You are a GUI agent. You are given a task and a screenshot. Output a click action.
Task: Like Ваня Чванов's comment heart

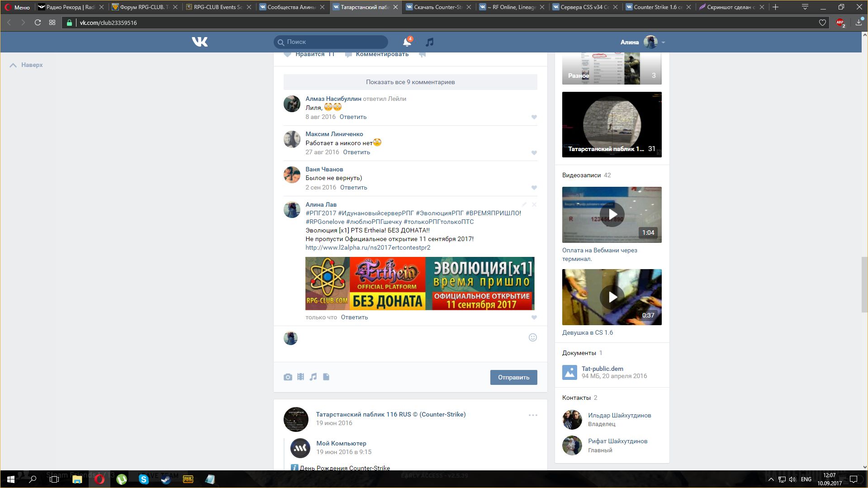(x=534, y=188)
